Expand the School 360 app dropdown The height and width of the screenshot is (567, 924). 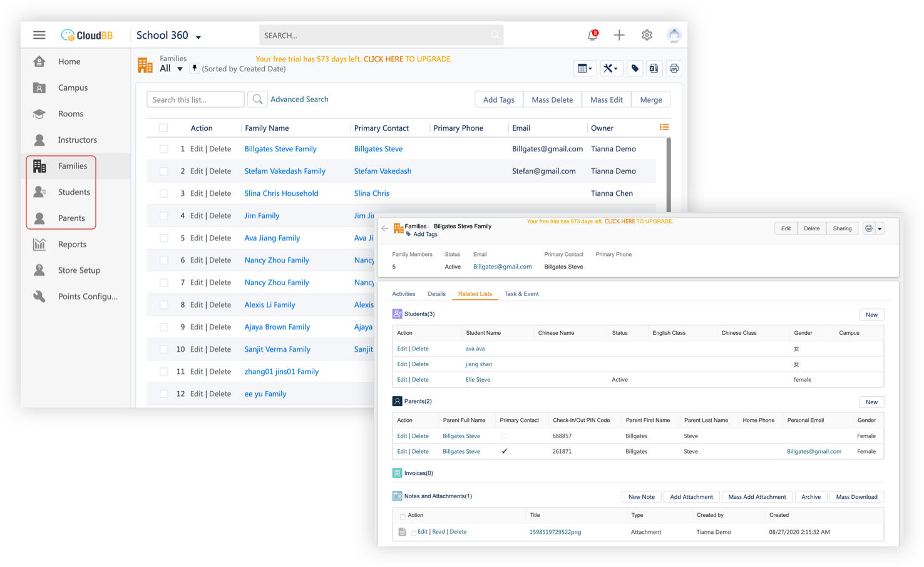point(198,37)
